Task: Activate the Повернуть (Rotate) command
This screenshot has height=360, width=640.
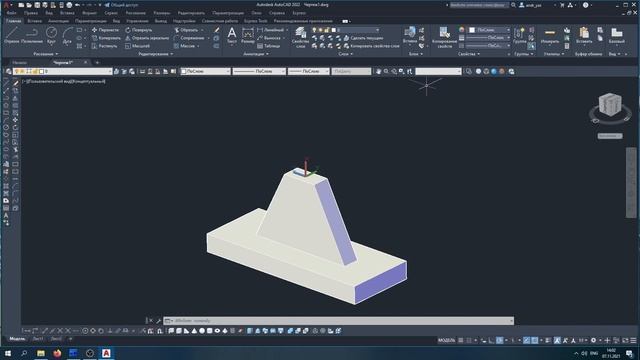Action: click(x=138, y=30)
